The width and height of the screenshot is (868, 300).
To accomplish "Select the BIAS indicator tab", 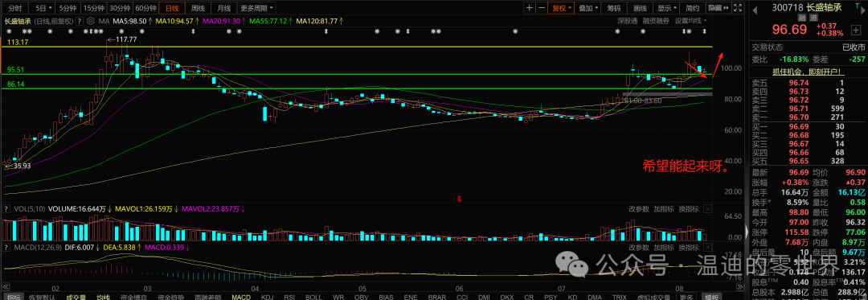I will [387, 297].
